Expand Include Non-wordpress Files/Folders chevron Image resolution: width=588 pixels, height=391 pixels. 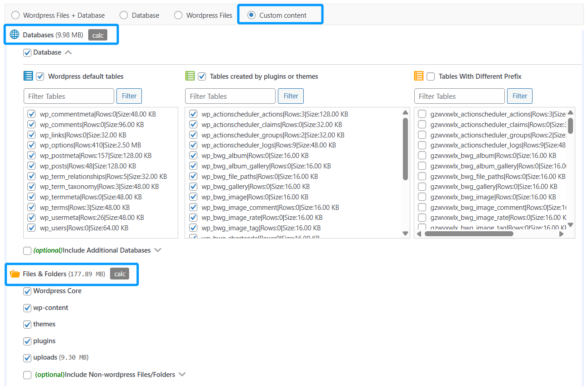coord(182,375)
